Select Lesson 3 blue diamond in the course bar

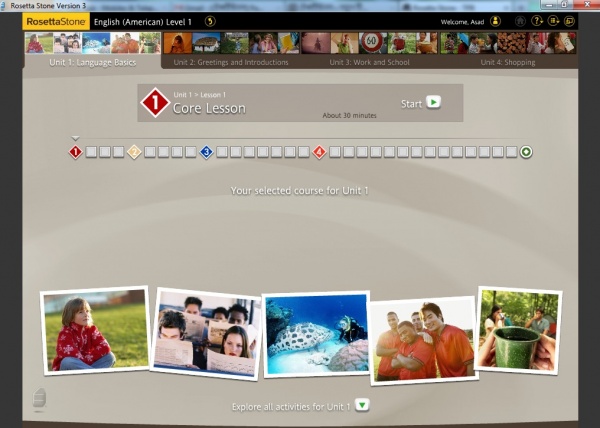coord(206,152)
